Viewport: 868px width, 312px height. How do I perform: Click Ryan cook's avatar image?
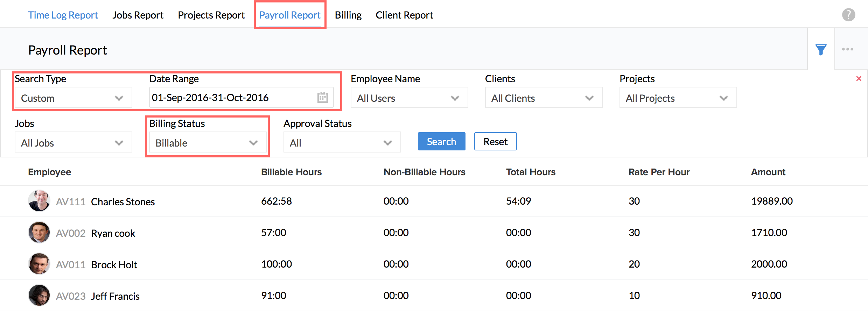coord(39,232)
